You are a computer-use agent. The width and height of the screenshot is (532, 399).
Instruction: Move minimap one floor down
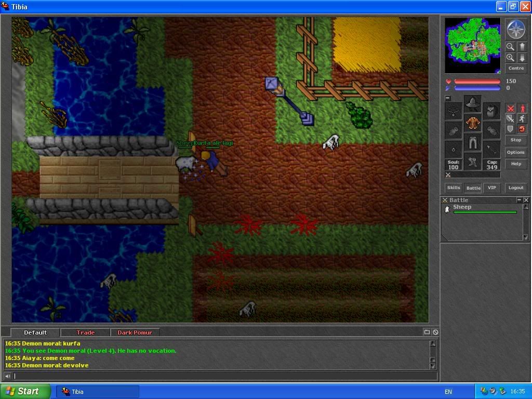[x=522, y=58]
